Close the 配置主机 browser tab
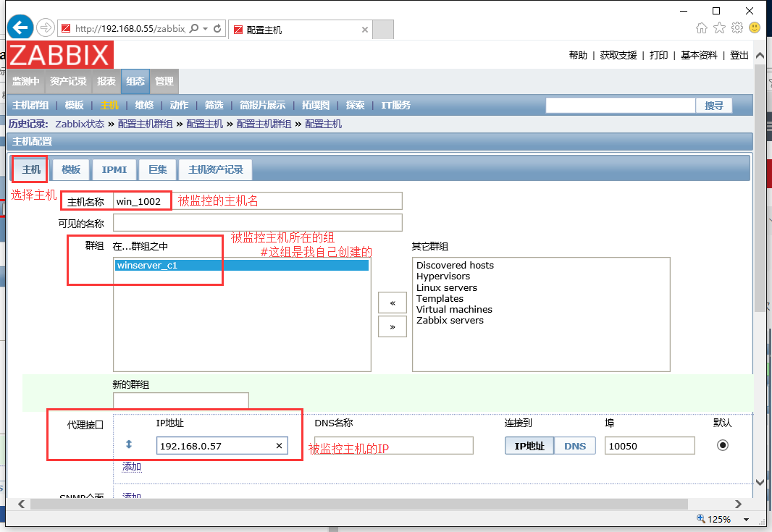The image size is (772, 532). [x=365, y=30]
